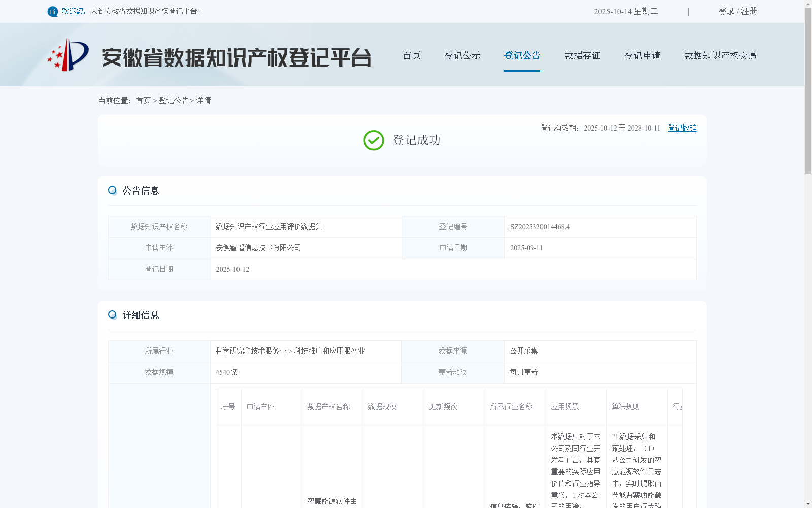The width and height of the screenshot is (812, 508).
Task: Click registration date 2025-10-12 cell
Action: pyautogui.click(x=453, y=269)
